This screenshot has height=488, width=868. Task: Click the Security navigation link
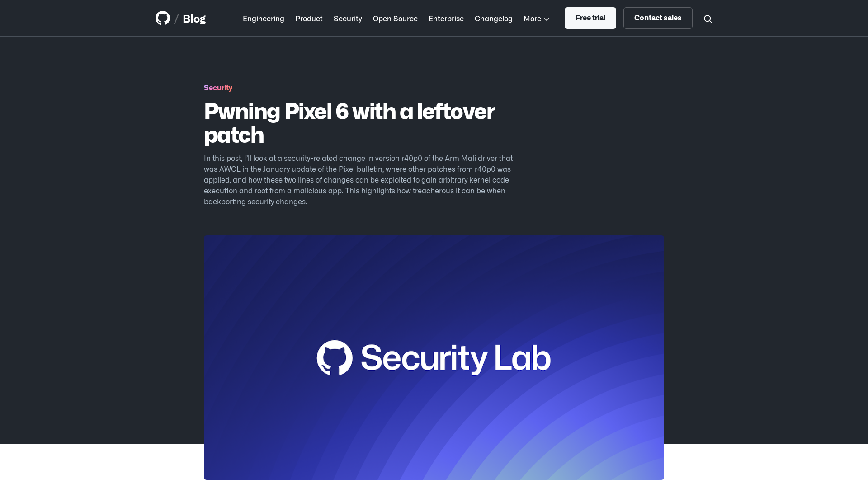click(348, 18)
